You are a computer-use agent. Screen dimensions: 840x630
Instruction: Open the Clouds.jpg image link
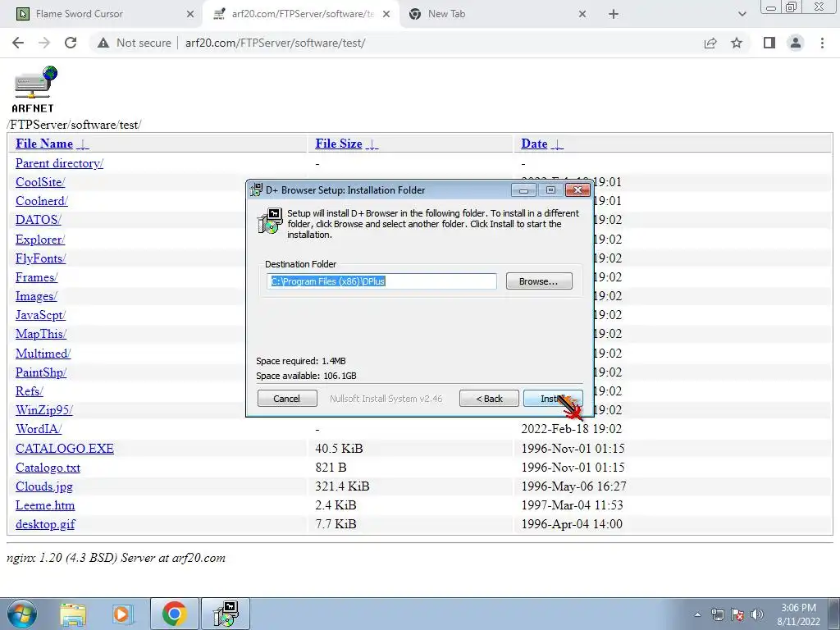(44, 486)
